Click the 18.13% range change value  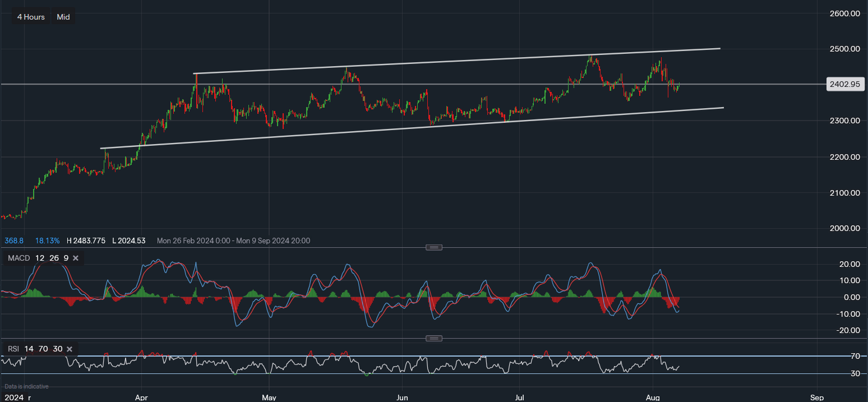47,241
